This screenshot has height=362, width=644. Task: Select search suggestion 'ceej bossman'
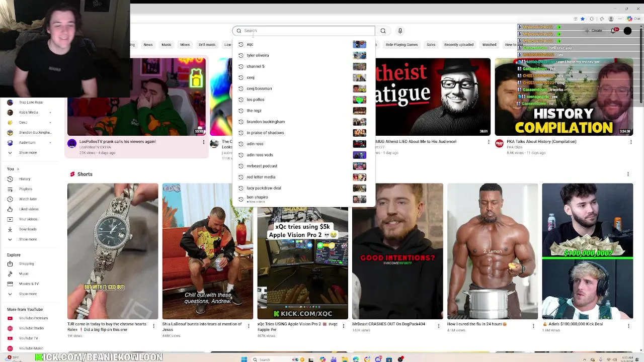[x=303, y=88]
